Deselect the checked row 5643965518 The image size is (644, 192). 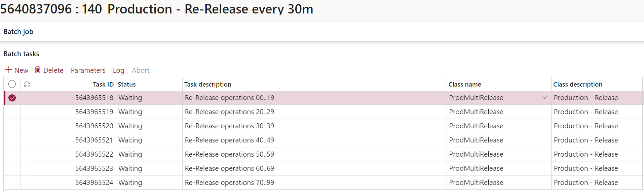pyautogui.click(x=12, y=98)
